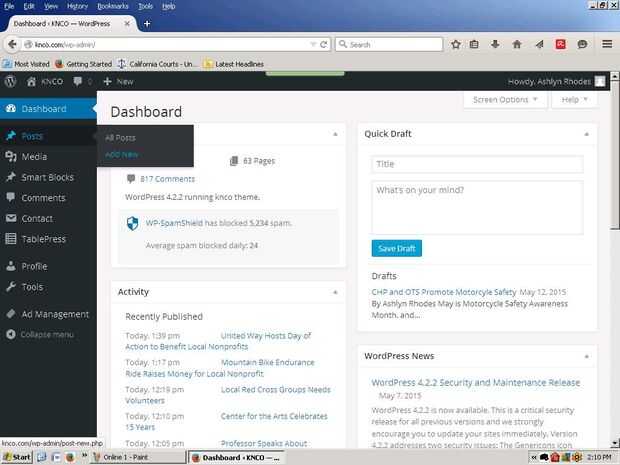Expand Screen Options panel
Viewport: 620px width, 465px height.
(505, 100)
